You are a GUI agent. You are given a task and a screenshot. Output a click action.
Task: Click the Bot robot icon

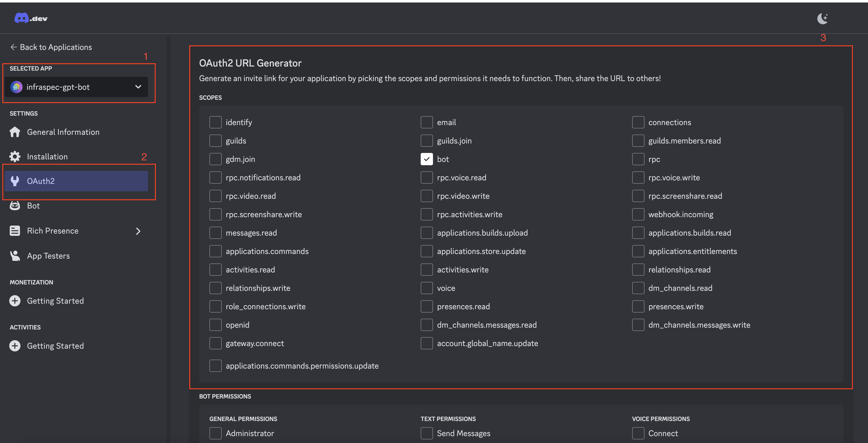coord(15,206)
